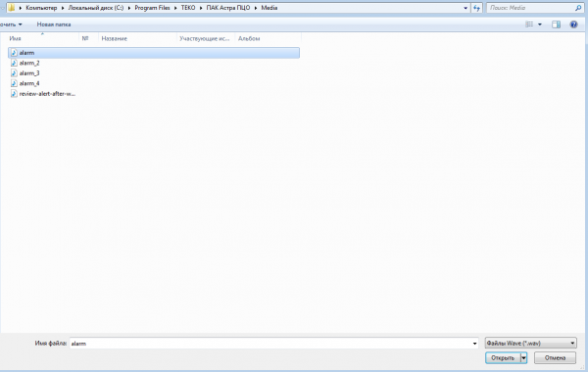Navigate to Program Files in breadcrumb
Viewport: 588px width, 372px height.
click(x=152, y=8)
